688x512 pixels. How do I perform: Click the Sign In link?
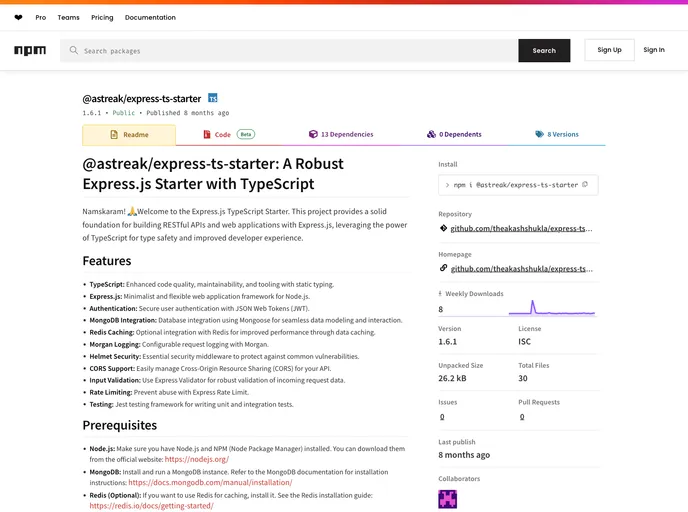tap(654, 50)
